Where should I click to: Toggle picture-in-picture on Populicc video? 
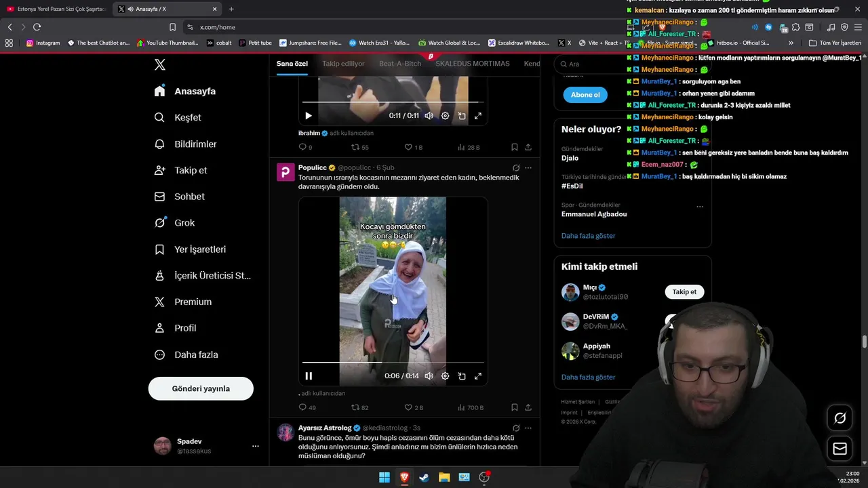coord(462,376)
